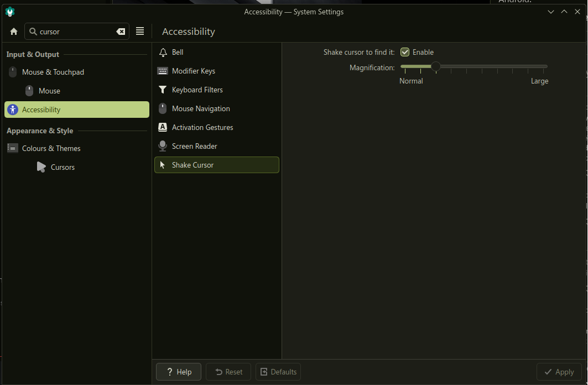
Task: Click the search magnifier icon
Action: (33, 32)
